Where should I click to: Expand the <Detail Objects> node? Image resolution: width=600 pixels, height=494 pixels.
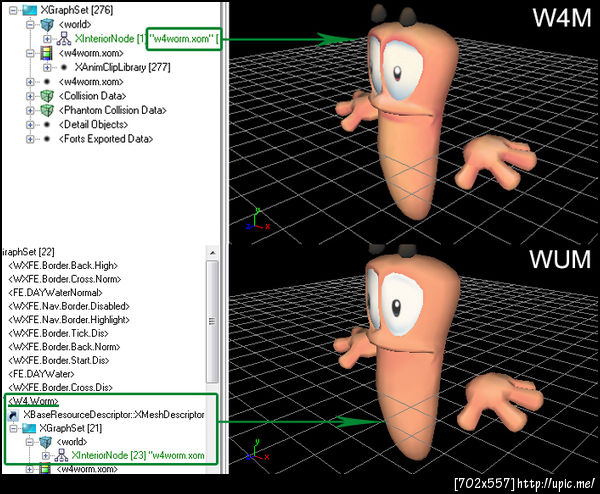(30, 125)
